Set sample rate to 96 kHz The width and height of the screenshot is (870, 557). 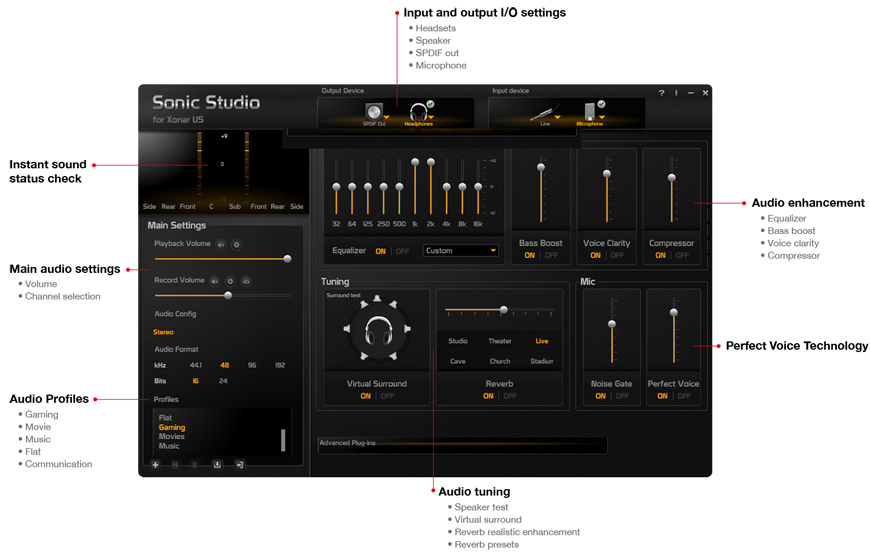[252, 366]
